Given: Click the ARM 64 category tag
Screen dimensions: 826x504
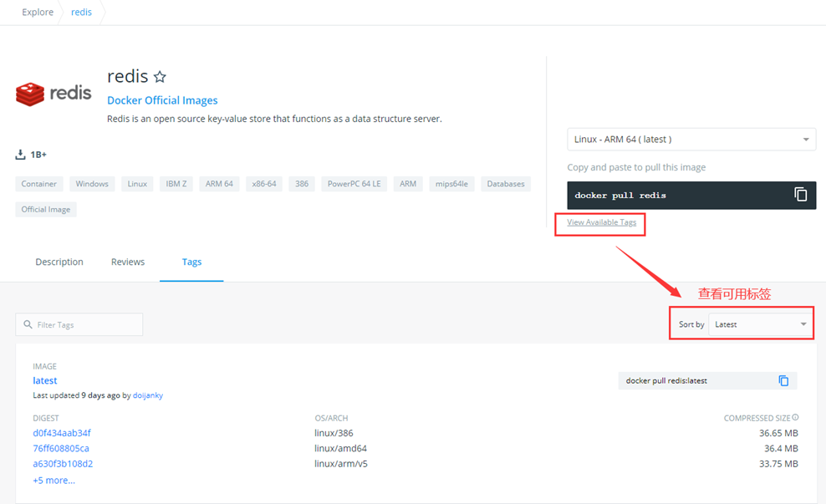Looking at the screenshot, I should 219,184.
